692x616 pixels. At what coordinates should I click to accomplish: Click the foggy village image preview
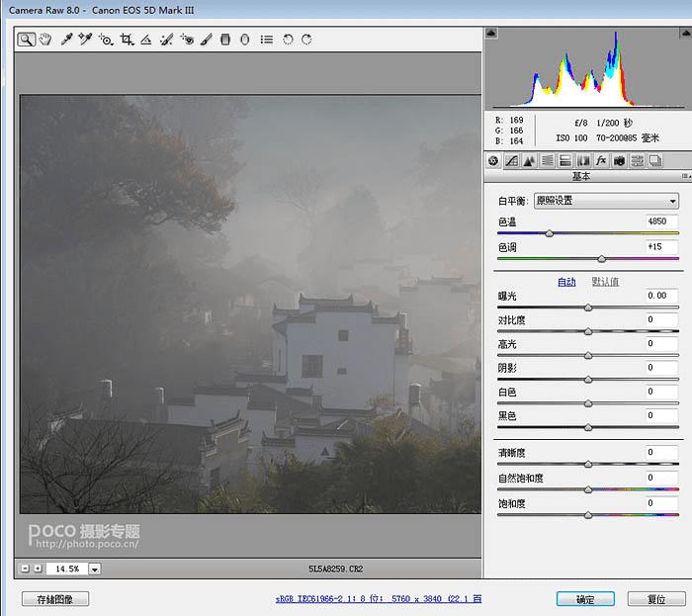(251, 304)
